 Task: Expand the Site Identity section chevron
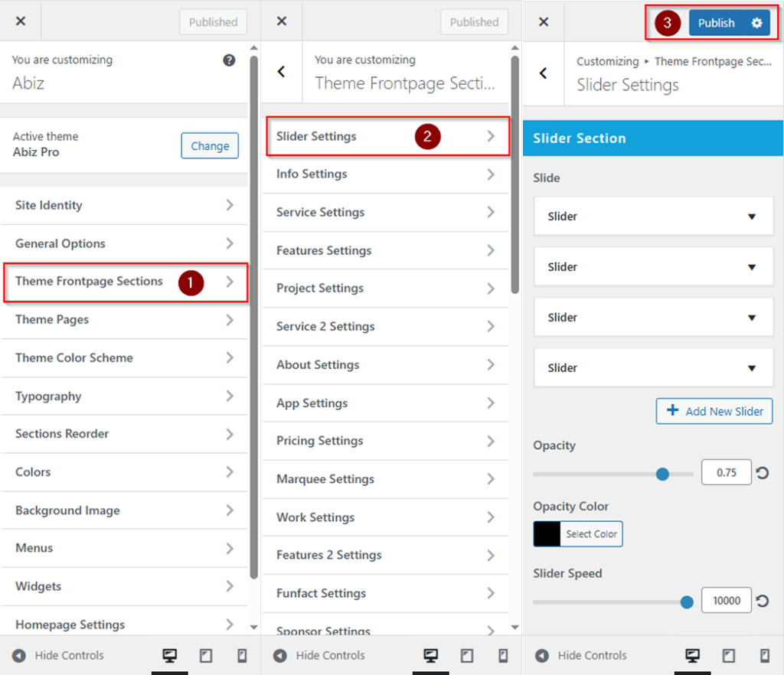click(230, 205)
